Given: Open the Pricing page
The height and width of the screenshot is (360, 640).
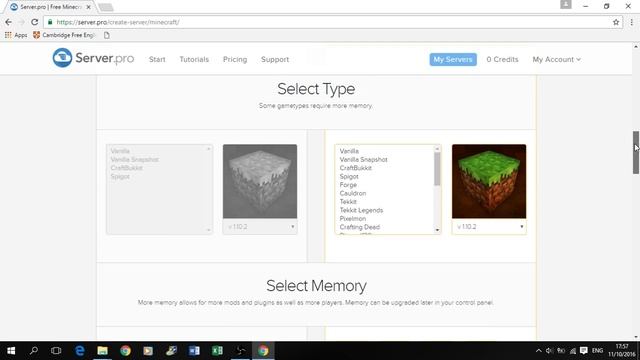Looking at the screenshot, I should pos(235,60).
